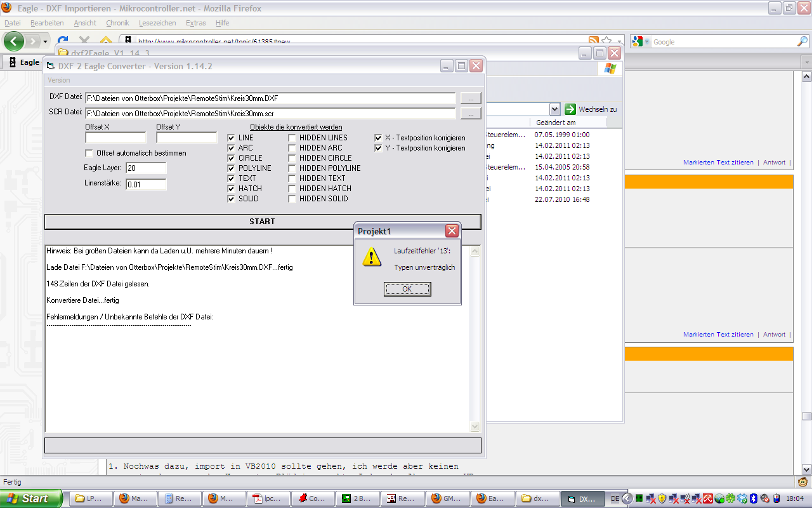Open the Version menu in the DXF converter
Screen dimensions: 812x508
tap(59, 80)
